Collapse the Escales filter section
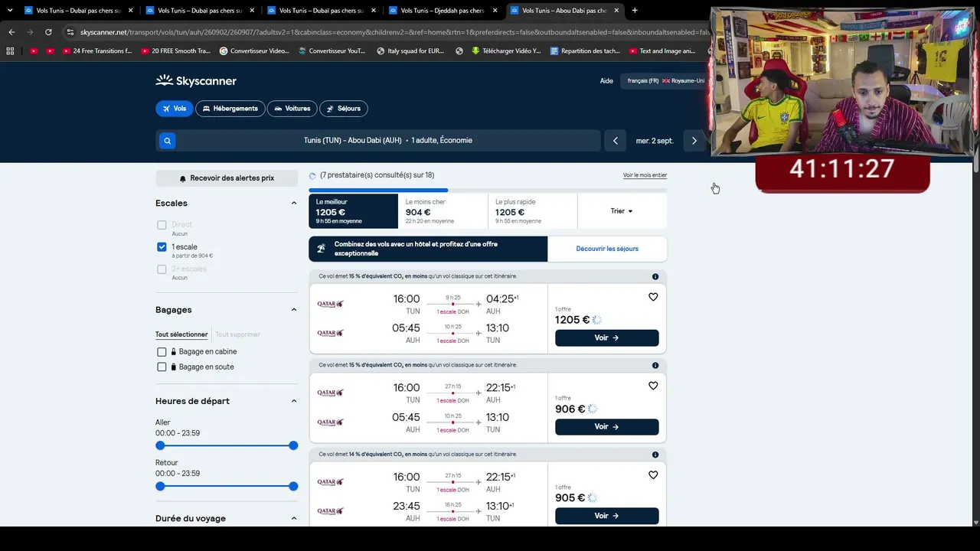 (x=293, y=203)
